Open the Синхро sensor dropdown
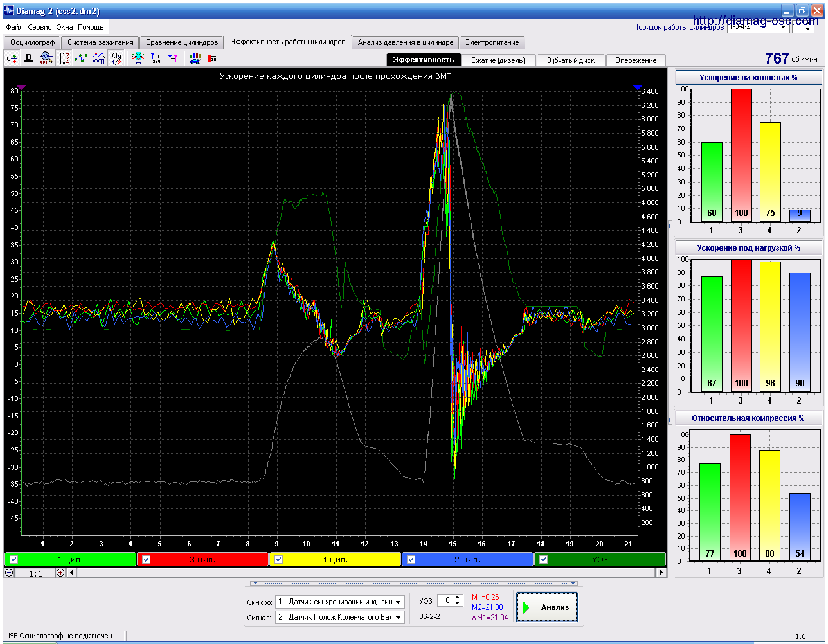Image resolution: width=828 pixels, height=644 pixels. point(340,602)
